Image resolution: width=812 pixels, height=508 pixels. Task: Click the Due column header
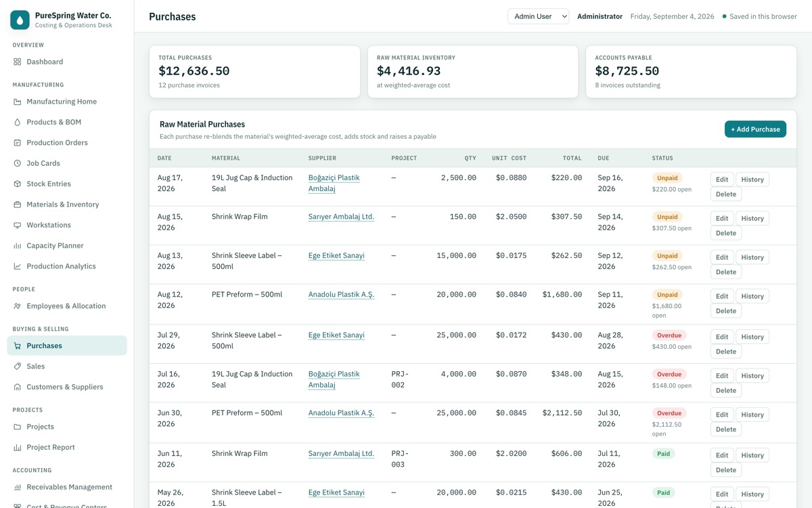click(604, 158)
